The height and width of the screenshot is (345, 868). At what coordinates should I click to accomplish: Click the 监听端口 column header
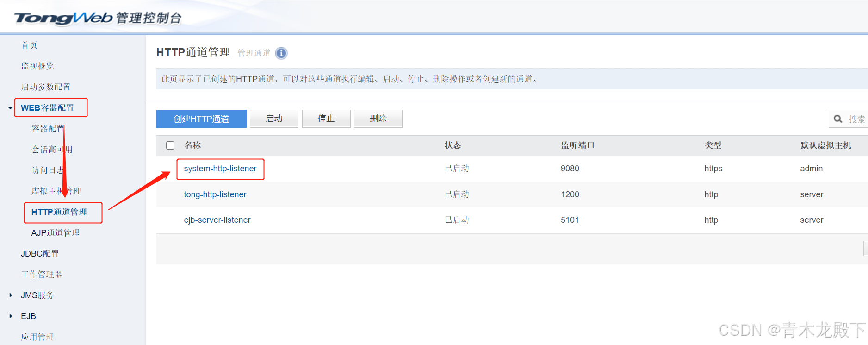point(577,145)
